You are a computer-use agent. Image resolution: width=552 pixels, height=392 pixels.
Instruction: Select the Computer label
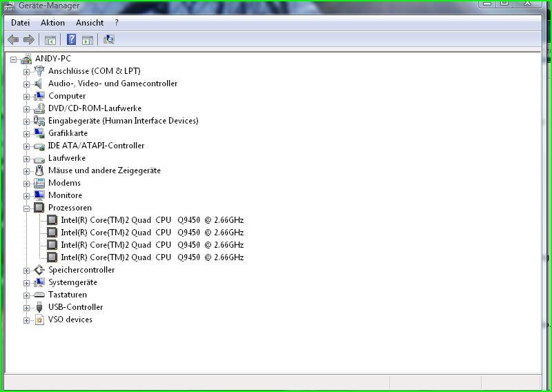coord(67,96)
